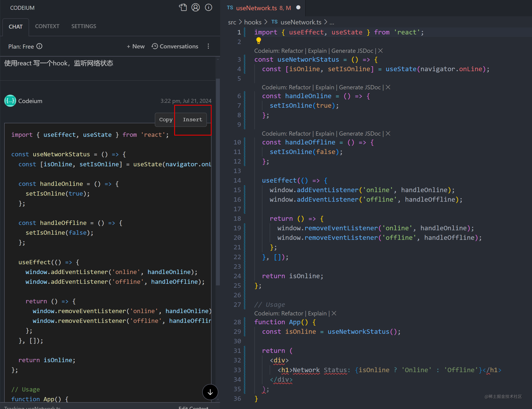Click the Codeium avatar icon in chat
This screenshot has width=532, height=409.
[10, 101]
